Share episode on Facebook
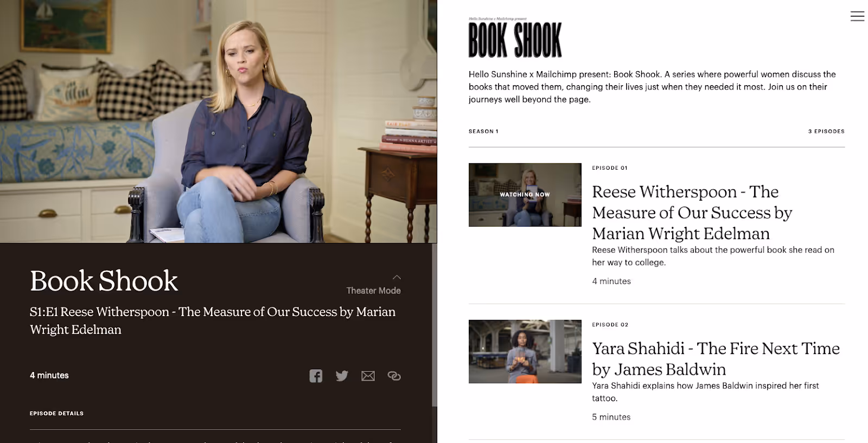 (x=316, y=376)
